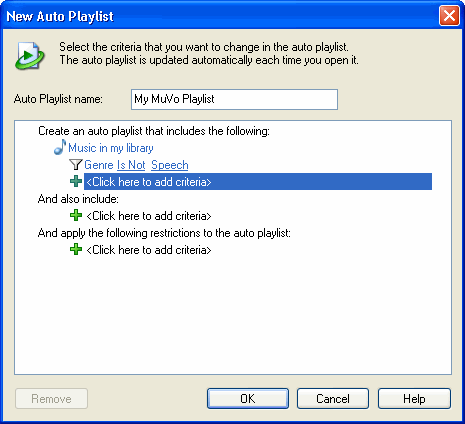The height and width of the screenshot is (424, 465).
Task: Click the green plus icon under And also include
Action: coord(76,215)
